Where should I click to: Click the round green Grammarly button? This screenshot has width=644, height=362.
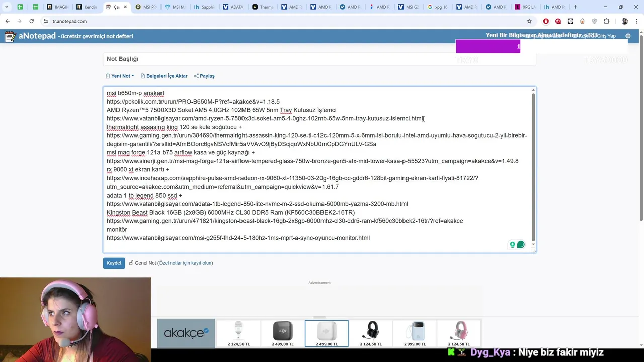point(521,245)
